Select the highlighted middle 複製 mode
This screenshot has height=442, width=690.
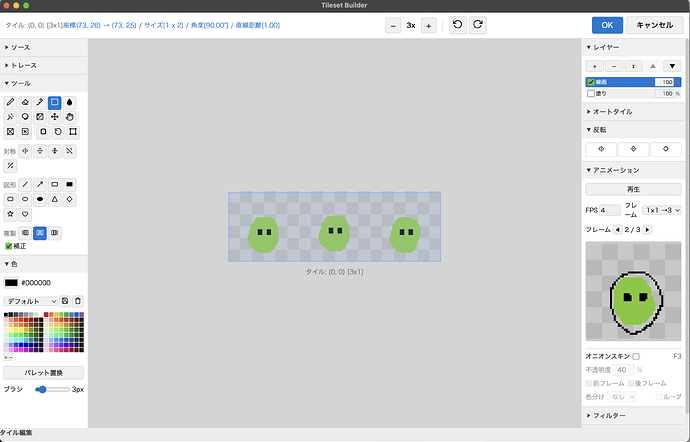[40, 233]
